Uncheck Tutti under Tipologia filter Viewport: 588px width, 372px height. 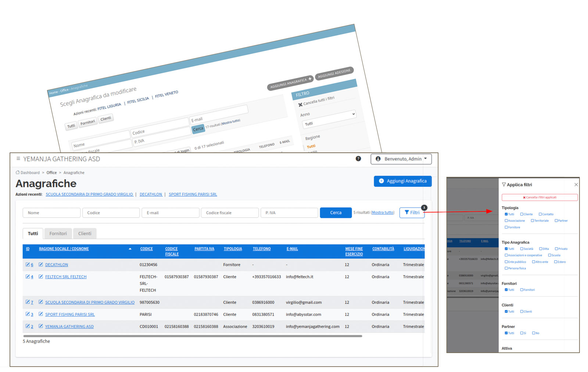point(506,214)
